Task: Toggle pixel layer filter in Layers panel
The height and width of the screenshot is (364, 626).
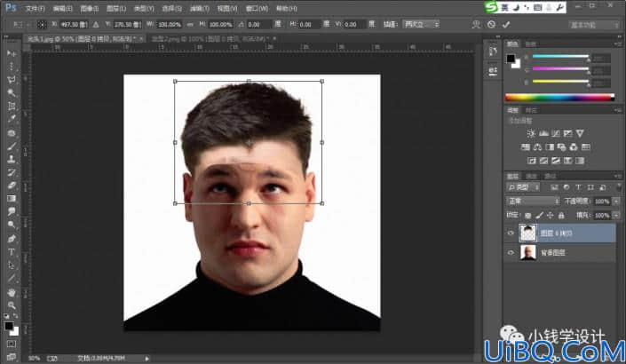Action: coord(554,187)
